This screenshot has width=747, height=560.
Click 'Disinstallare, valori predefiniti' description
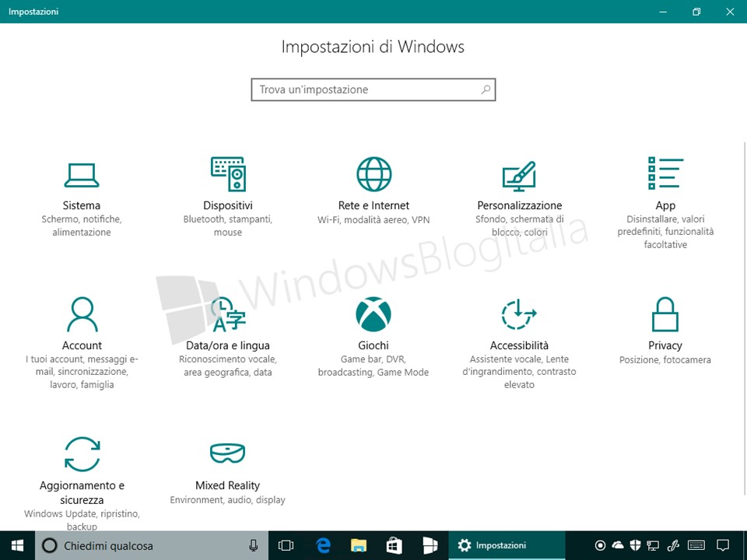pos(665,232)
